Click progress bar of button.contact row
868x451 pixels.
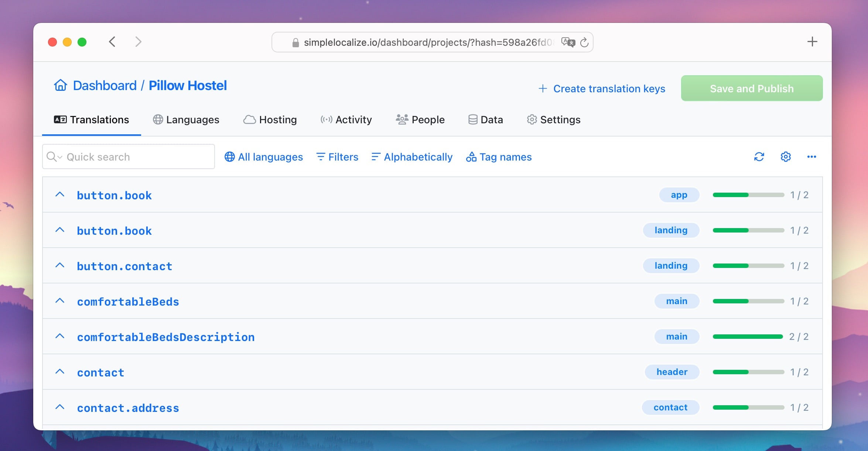[x=748, y=266]
